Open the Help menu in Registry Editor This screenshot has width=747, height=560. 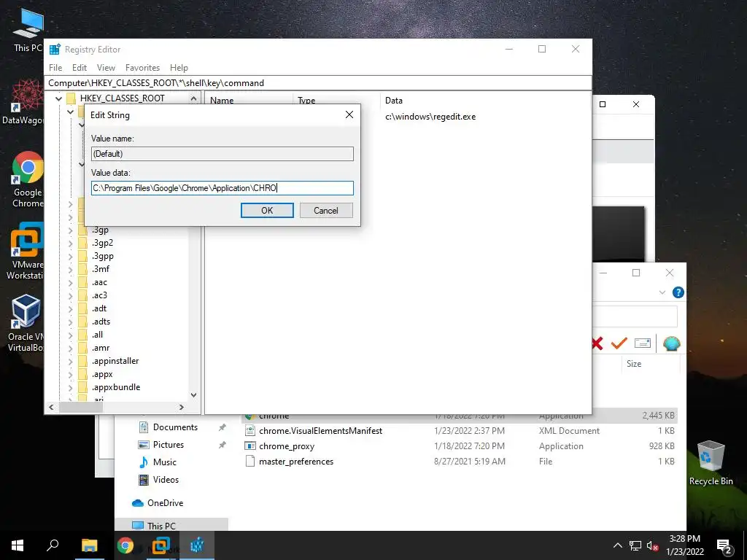[x=179, y=68]
